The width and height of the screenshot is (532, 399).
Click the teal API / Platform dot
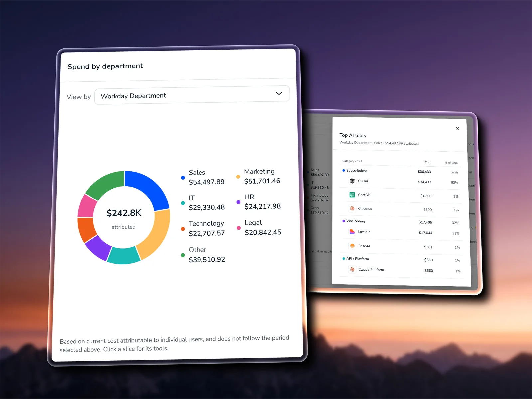(x=344, y=258)
